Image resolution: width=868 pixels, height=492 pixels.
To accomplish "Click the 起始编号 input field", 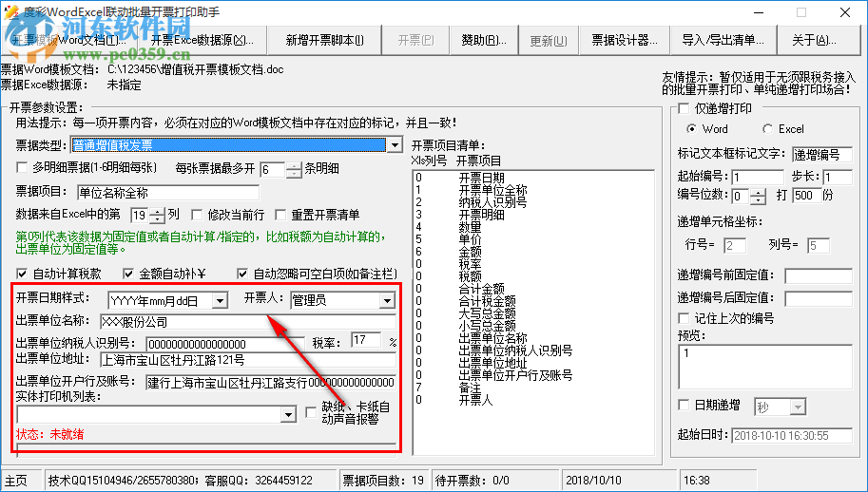I will coord(757,178).
